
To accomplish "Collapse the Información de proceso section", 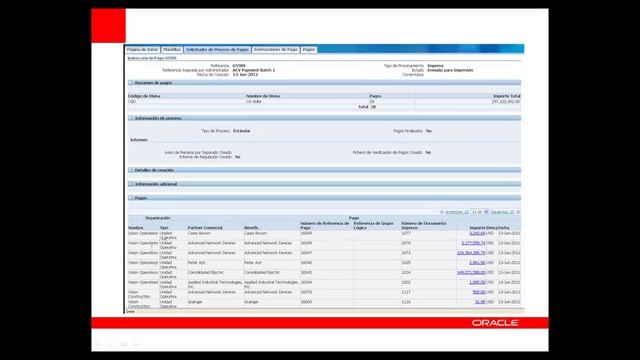I will [x=131, y=118].
